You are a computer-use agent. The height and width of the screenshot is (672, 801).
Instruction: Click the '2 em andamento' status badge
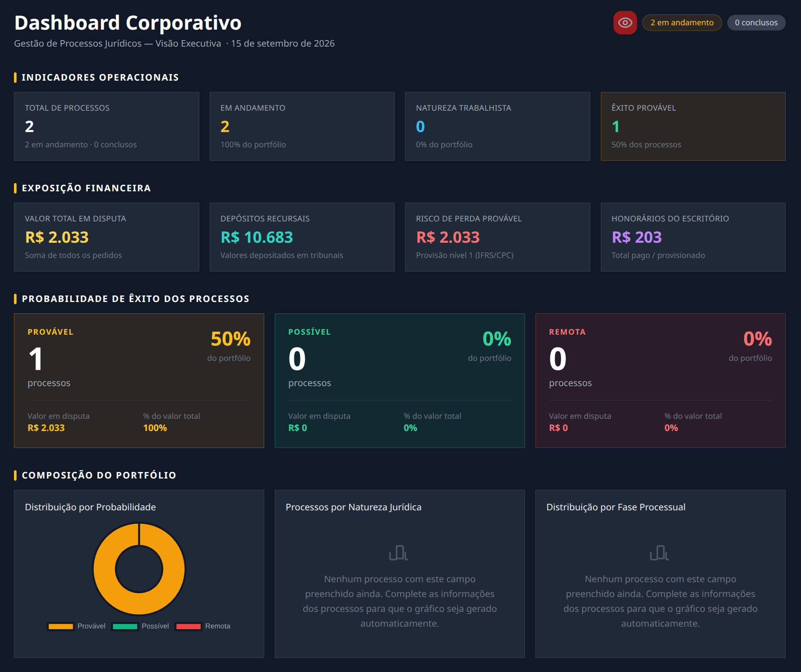coord(682,23)
